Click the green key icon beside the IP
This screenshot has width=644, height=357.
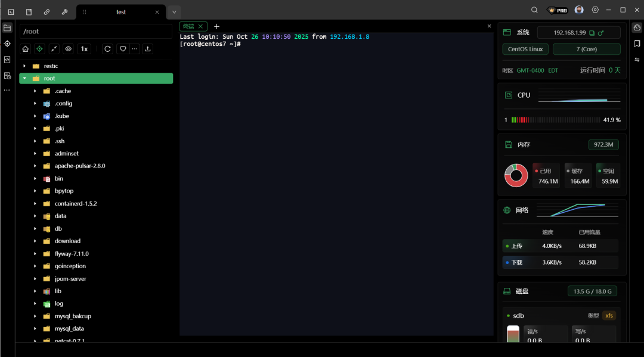click(601, 33)
